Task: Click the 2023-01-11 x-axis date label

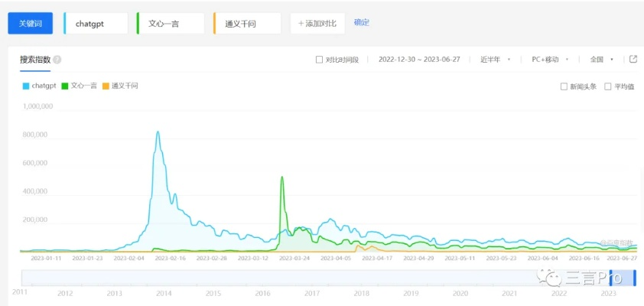Action: 47,259
